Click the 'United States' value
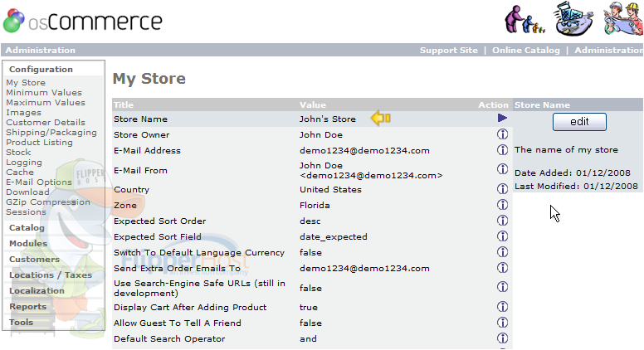Screen dimensions: 644x350 (x=330, y=190)
